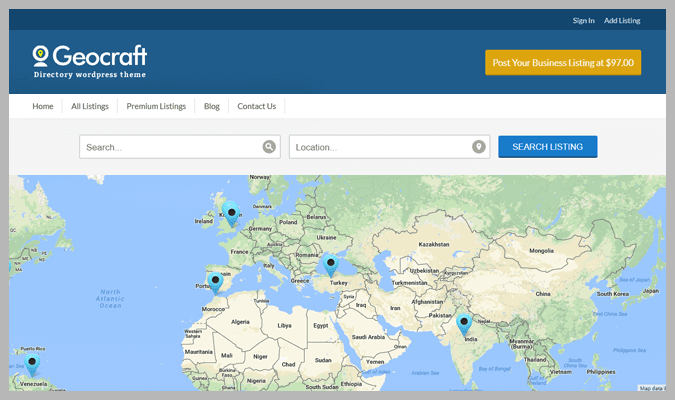The image size is (675, 400).
Task: Click the Ukraine label on the map
Action: pos(326,238)
